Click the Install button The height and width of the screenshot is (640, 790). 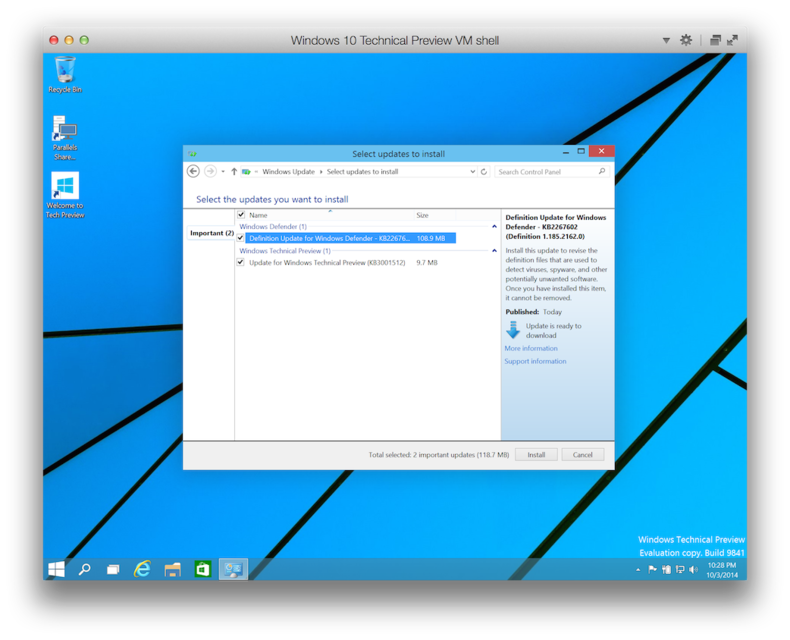(536, 455)
